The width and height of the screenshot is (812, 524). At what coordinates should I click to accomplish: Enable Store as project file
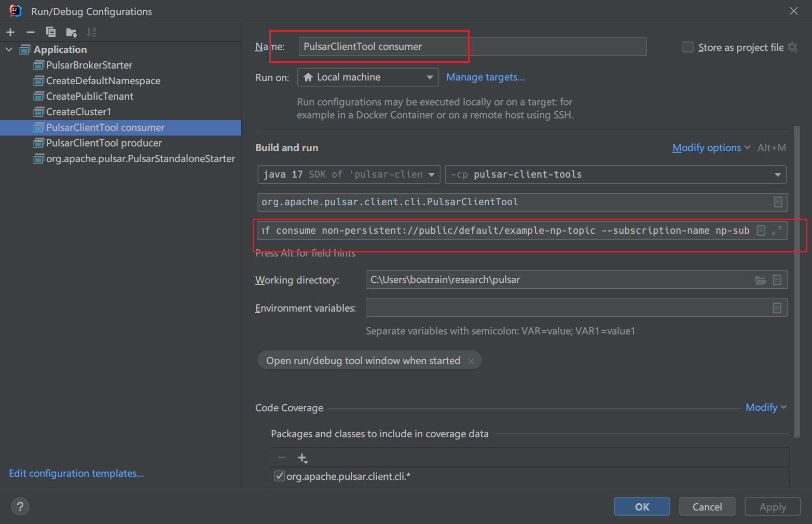pyautogui.click(x=688, y=47)
